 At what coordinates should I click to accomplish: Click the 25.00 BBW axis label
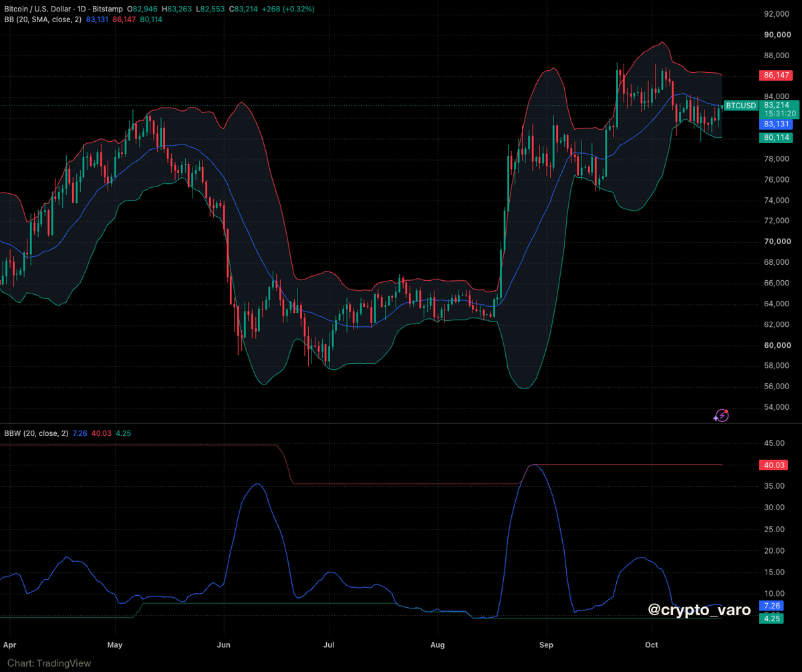pyautogui.click(x=775, y=529)
